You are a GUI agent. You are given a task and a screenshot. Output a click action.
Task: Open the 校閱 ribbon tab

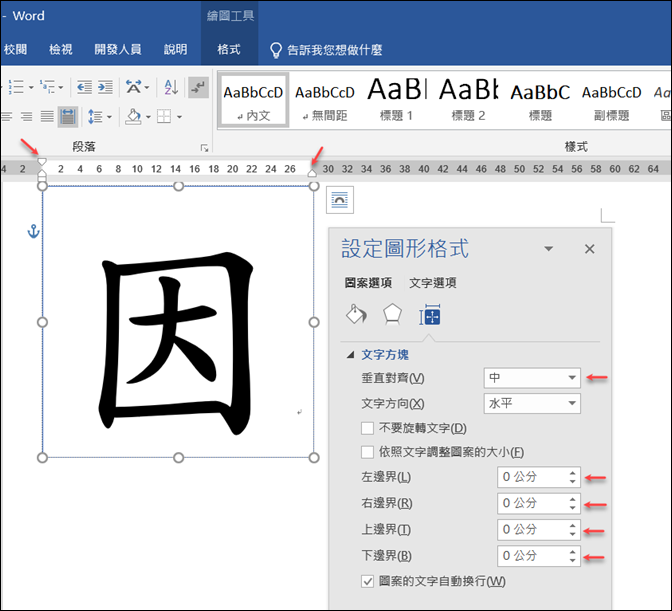(15, 50)
